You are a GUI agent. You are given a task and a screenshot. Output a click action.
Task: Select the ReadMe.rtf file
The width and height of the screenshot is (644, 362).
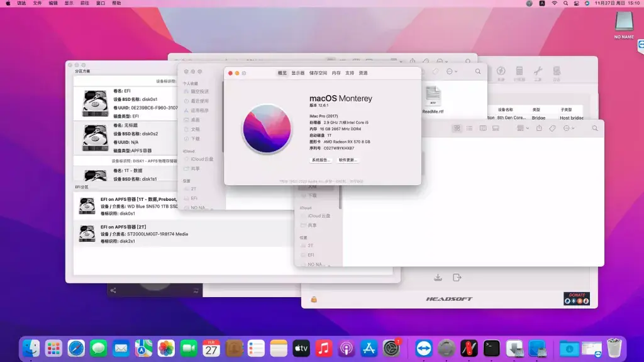point(433,100)
